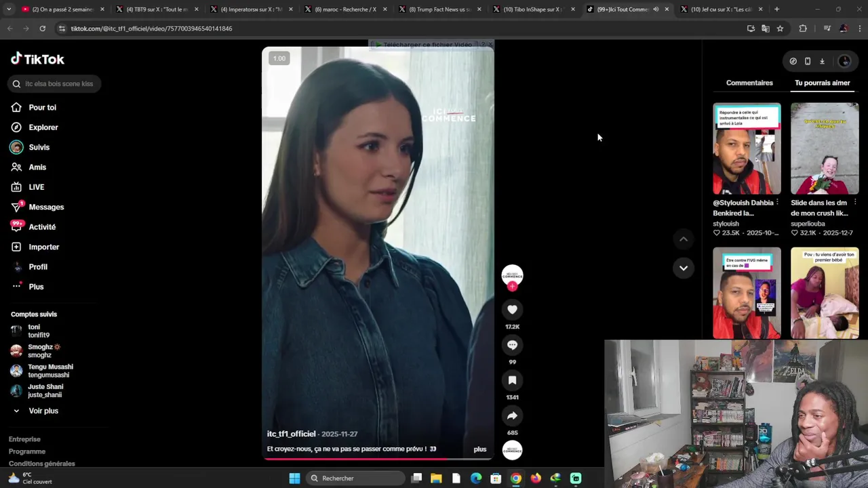The image size is (868, 488).
Task: Open followed account Juste Shani
Action: pyautogui.click(x=37, y=391)
